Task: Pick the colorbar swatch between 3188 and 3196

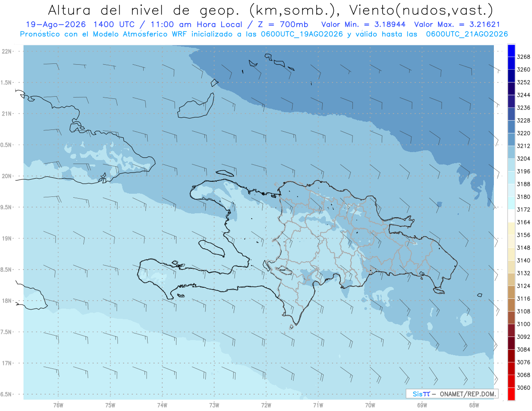Action: [x=511, y=178]
